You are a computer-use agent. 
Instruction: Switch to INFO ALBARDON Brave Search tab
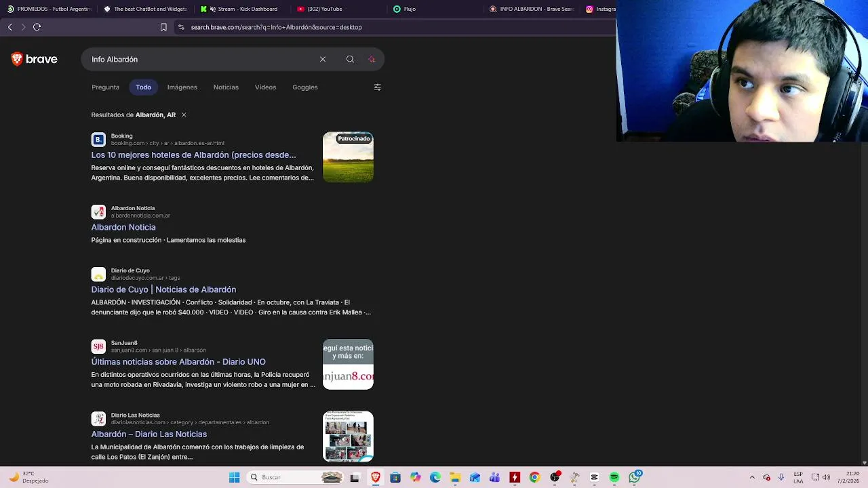532,9
